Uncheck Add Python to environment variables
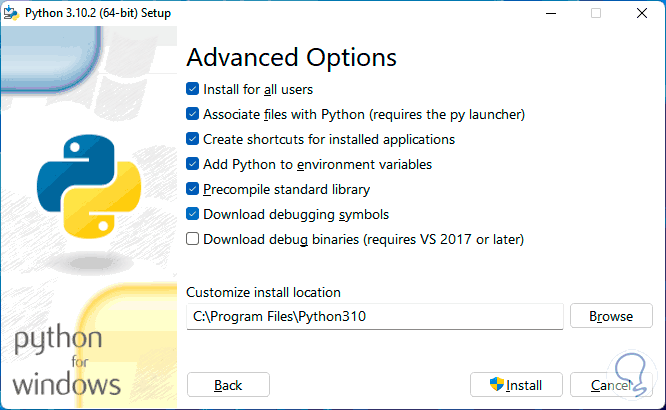The height and width of the screenshot is (410, 666). (193, 164)
